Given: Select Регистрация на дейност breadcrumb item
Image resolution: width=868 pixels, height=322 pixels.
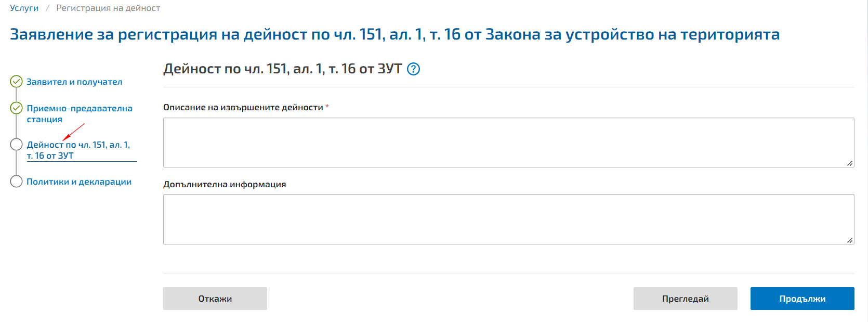Looking at the screenshot, I should tap(108, 8).
